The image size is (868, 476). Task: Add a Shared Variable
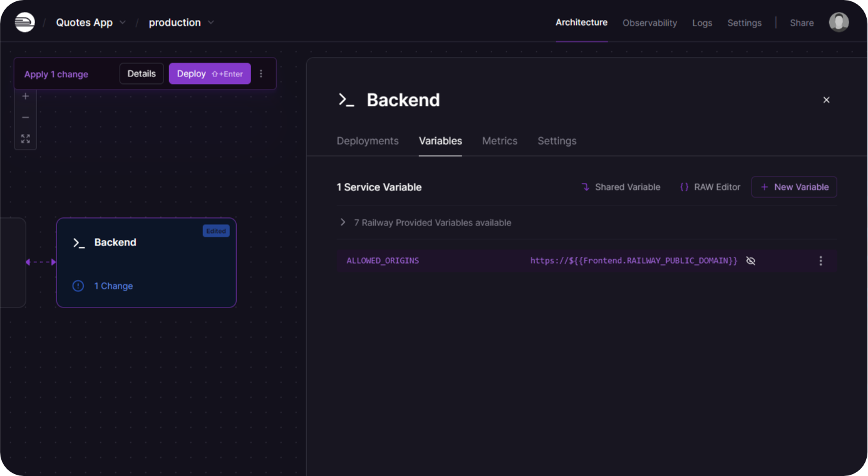[621, 187]
